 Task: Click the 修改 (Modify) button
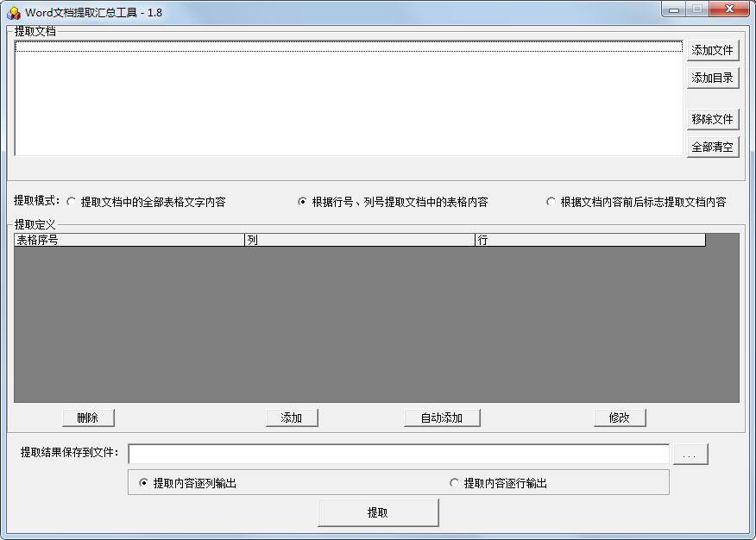pos(620,418)
